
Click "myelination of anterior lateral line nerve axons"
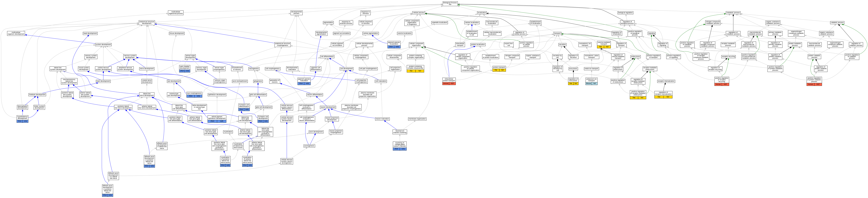pyautogui.click(x=247, y=161)
